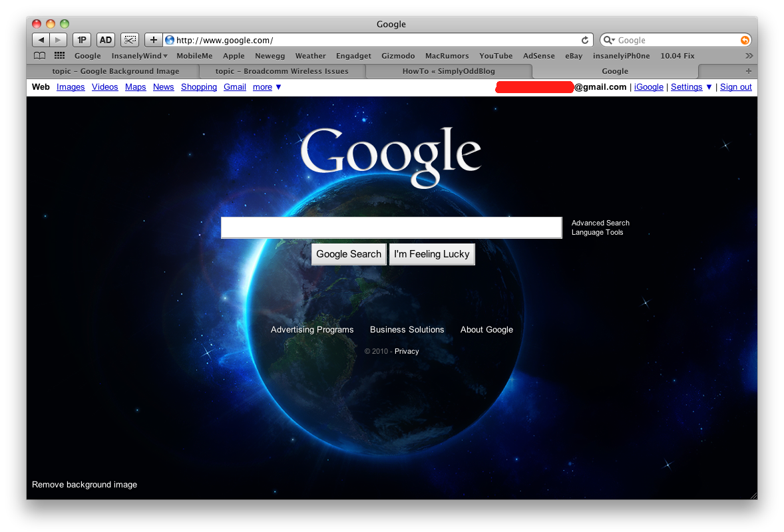
Task: Go to Google Videos link
Action: click(105, 87)
